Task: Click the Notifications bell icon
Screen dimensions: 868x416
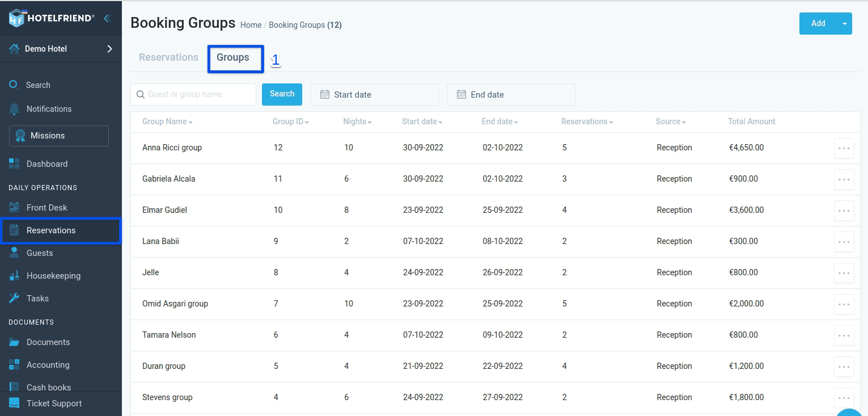Action: (14, 109)
